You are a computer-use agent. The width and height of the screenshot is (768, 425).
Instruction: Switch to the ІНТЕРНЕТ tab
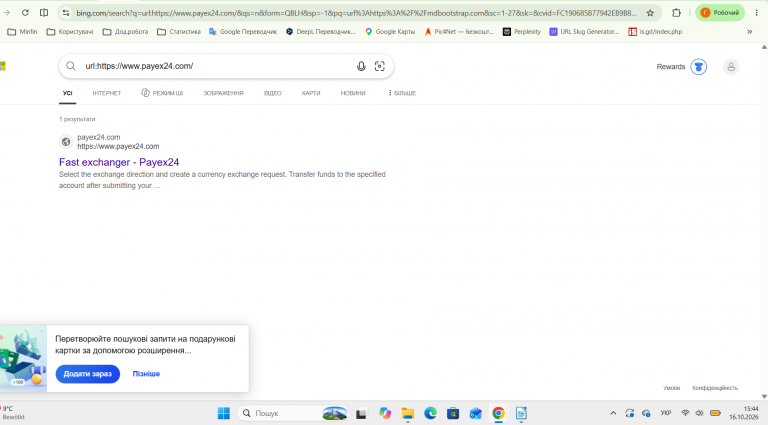107,93
